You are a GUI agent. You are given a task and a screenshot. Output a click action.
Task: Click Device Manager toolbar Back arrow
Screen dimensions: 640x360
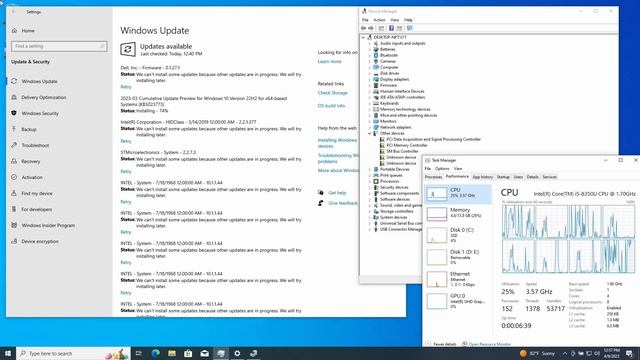coord(363,28)
